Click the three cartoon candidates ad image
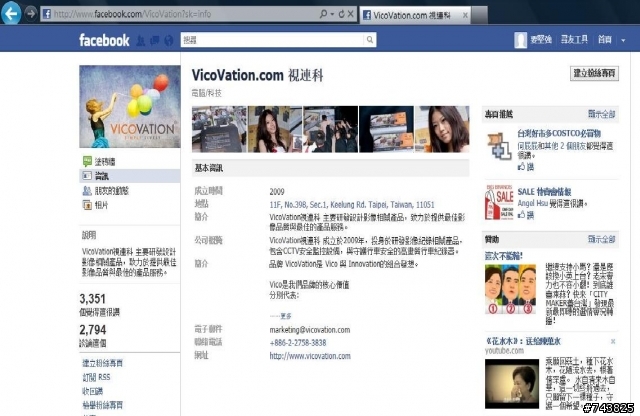This screenshot has width=640, height=416. (x=510, y=289)
